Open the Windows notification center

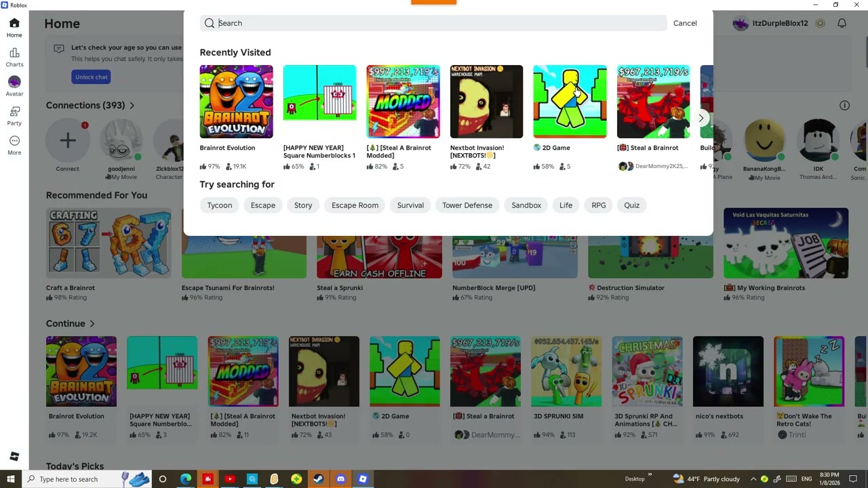[x=853, y=479]
